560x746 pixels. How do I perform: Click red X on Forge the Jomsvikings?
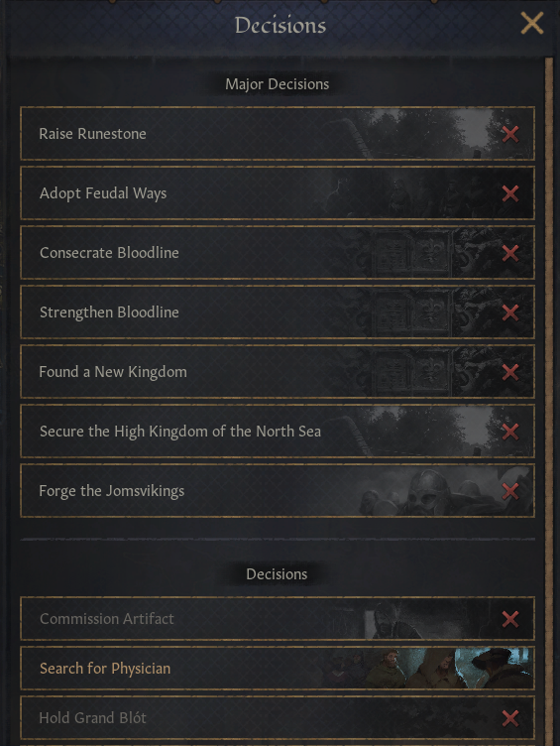pos(510,491)
